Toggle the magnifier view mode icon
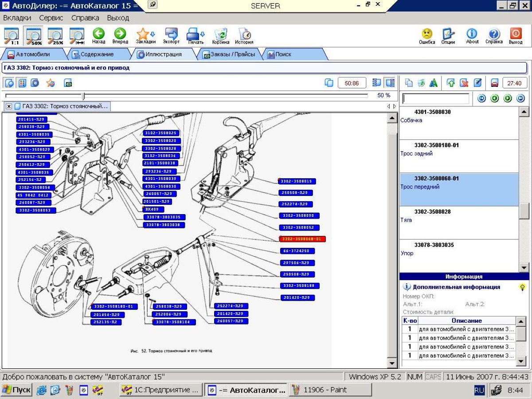Image resolution: width=532 pixels, height=399 pixels. (x=9, y=83)
